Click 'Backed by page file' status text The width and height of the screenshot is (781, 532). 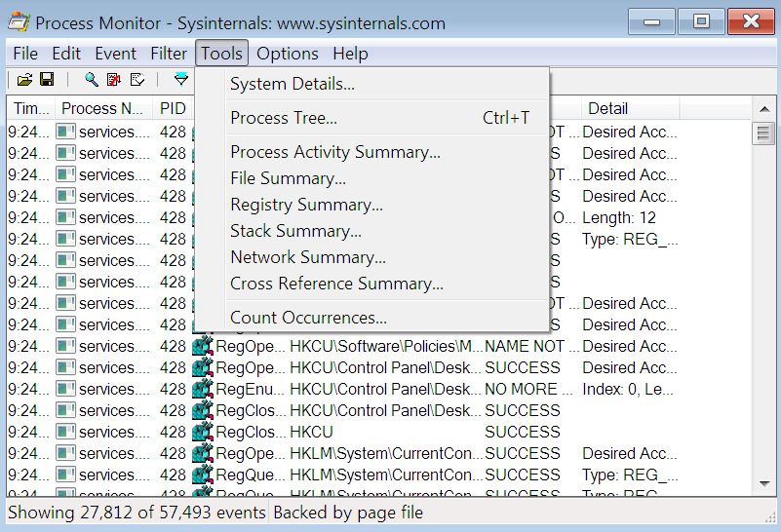point(348,513)
